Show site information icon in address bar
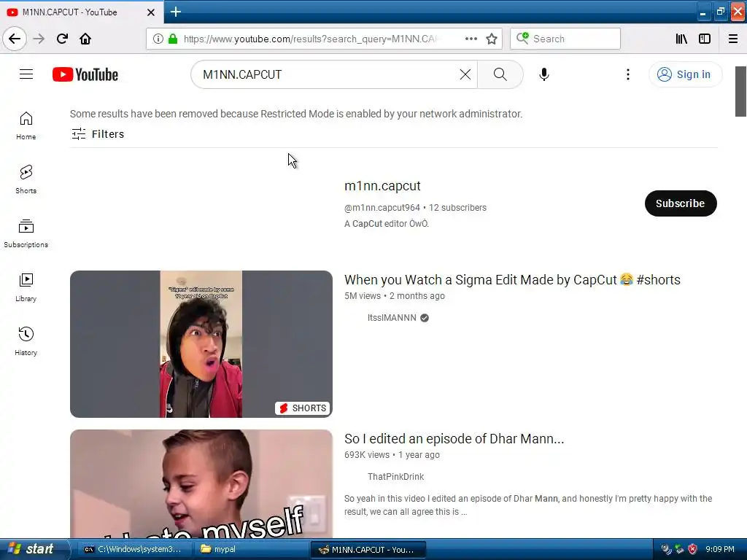747x560 pixels. [x=158, y=39]
